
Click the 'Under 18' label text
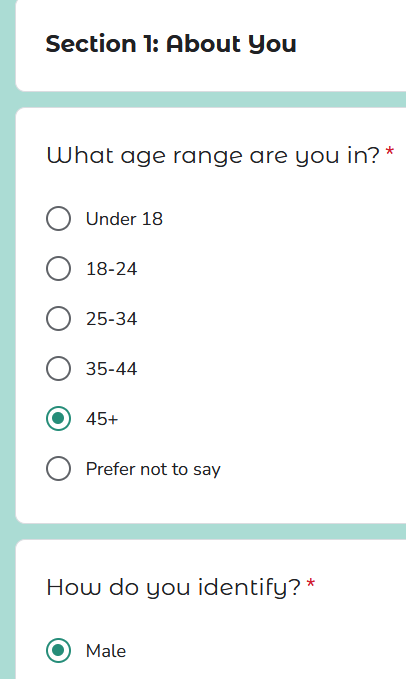124,219
